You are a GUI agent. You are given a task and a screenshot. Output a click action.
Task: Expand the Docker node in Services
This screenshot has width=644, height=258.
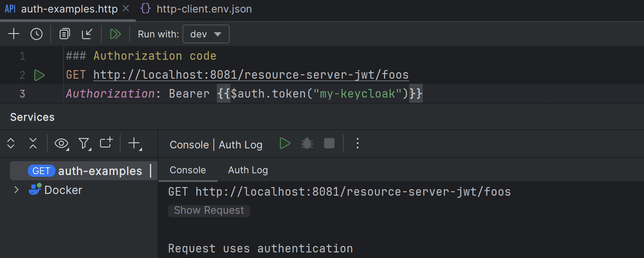(16, 190)
